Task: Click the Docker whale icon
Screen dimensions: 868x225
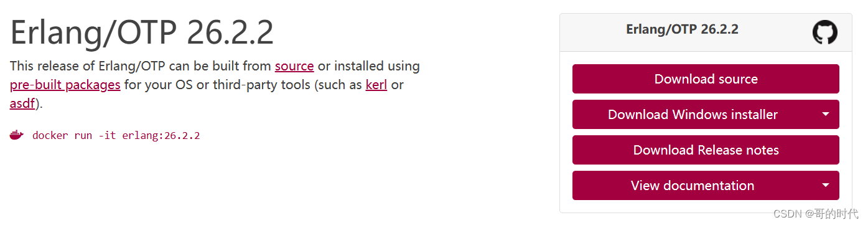Action: coord(16,135)
